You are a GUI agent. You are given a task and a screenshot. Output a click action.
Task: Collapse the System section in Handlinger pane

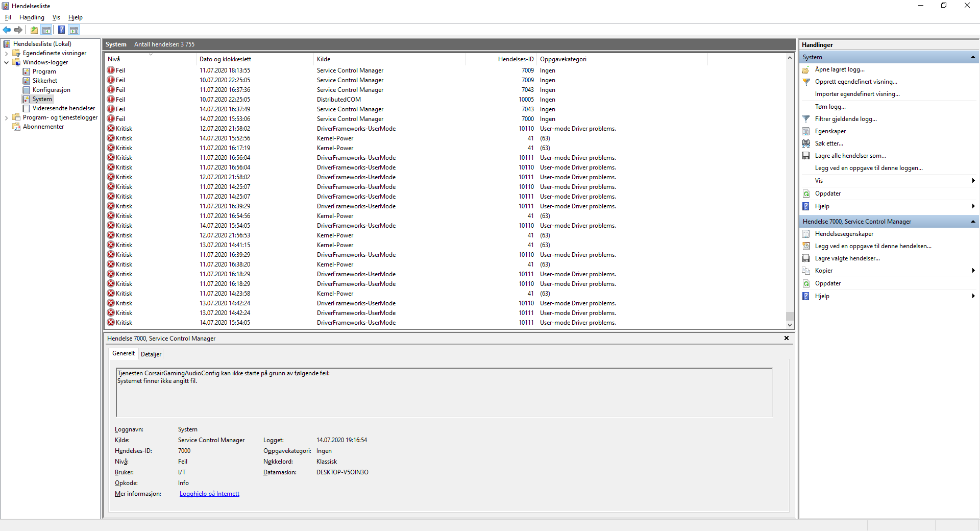pyautogui.click(x=973, y=57)
